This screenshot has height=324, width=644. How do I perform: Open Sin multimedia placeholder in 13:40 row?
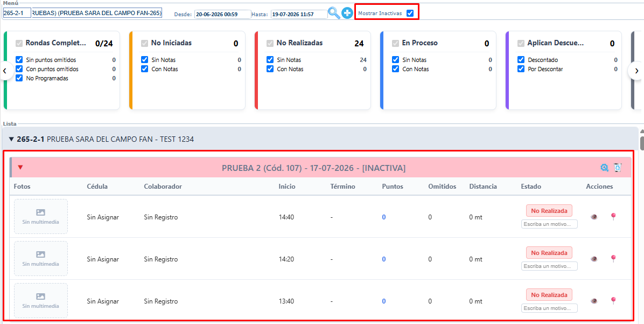click(41, 301)
